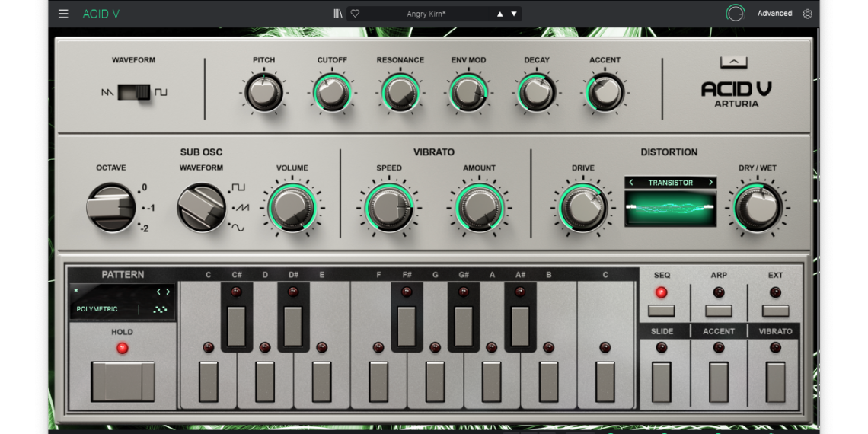Image resolution: width=868 pixels, height=434 pixels.
Task: Click the circular master volume knob in top bar
Action: [736, 13]
